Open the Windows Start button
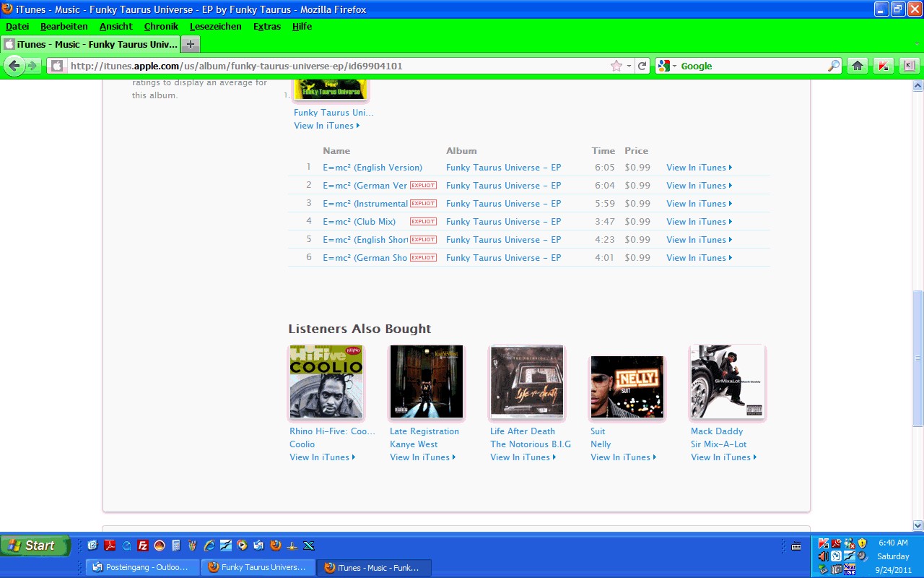 (35, 545)
